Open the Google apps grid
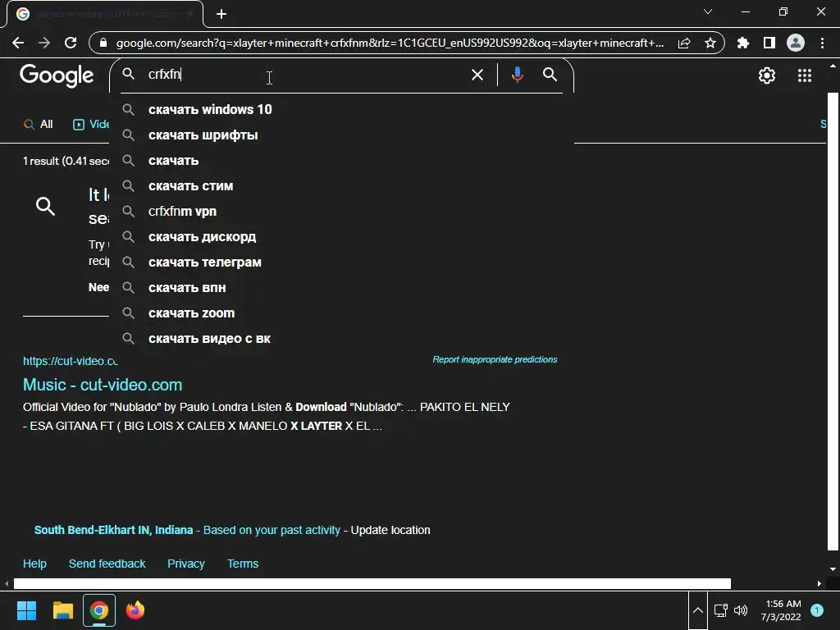The height and width of the screenshot is (630, 840). click(x=805, y=75)
